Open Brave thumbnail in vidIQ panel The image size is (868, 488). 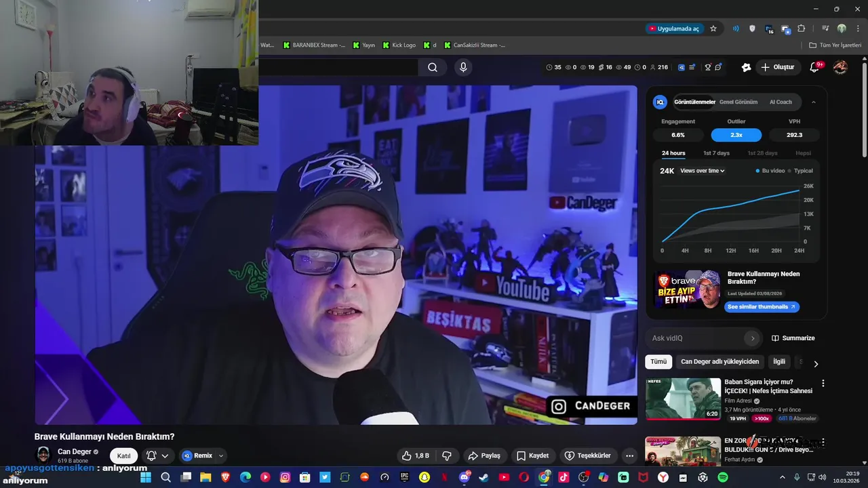tap(687, 289)
